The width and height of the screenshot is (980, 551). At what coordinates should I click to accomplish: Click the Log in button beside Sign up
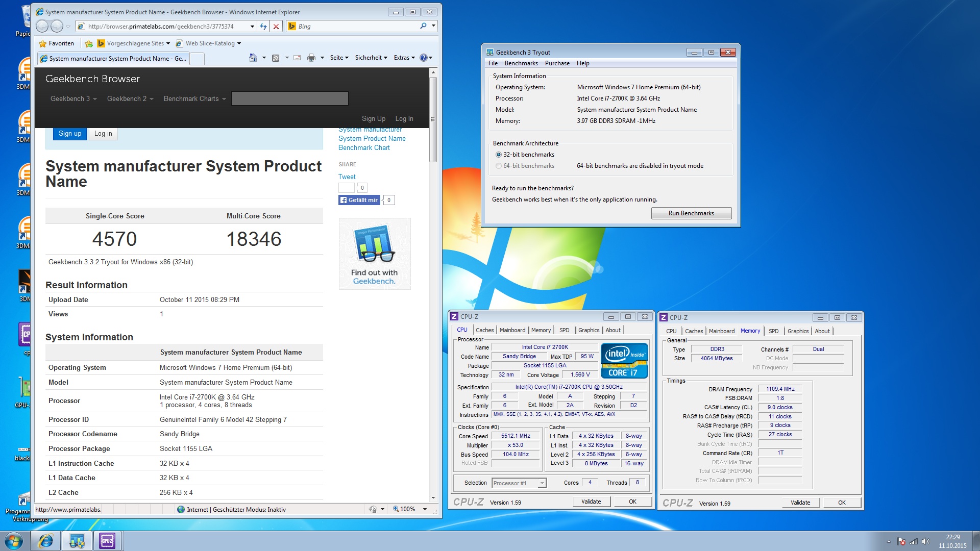[103, 134]
